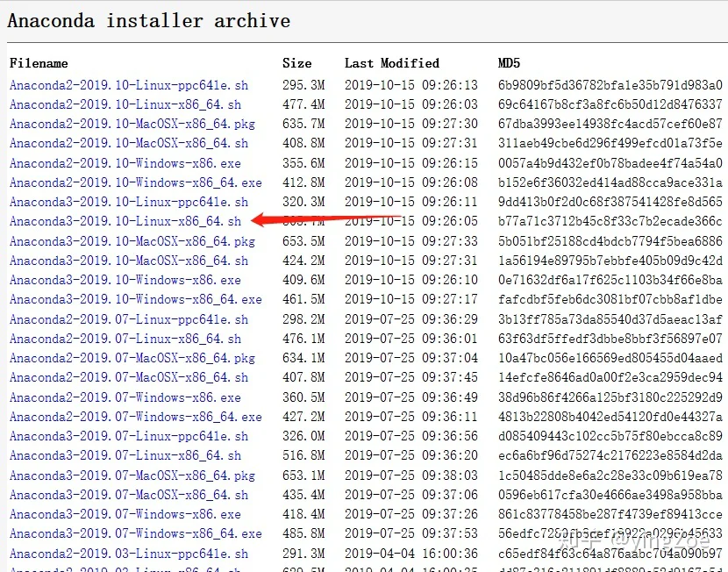Image resolution: width=728 pixels, height=572 pixels.
Task: Open Anaconda2-2019.07-Windows-x86.exe
Action: point(125,397)
